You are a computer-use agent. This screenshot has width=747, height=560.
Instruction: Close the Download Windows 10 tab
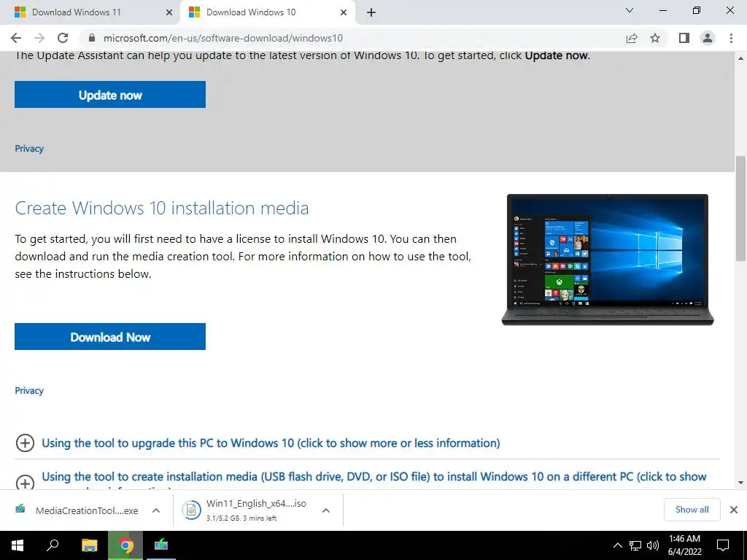[x=344, y=12]
